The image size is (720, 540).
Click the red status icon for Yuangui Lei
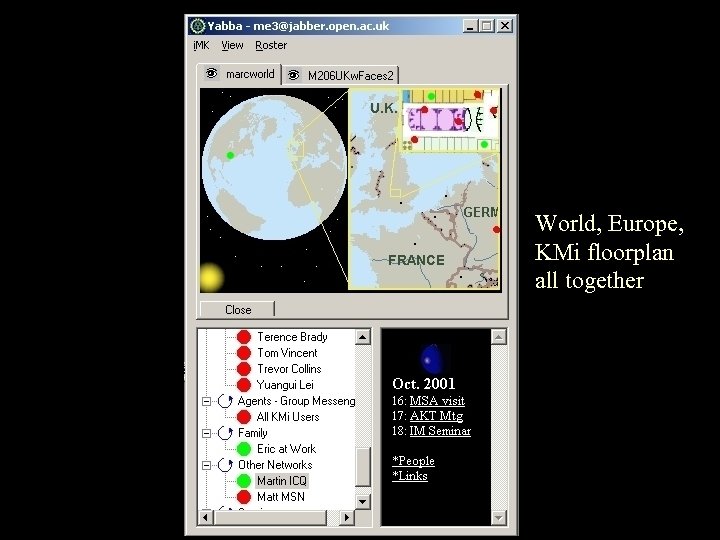pos(244,385)
